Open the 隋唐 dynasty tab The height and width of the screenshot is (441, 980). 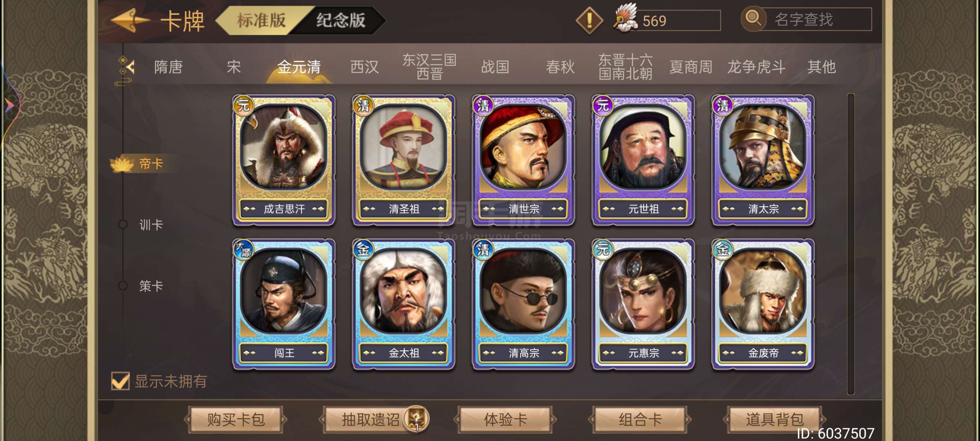168,67
